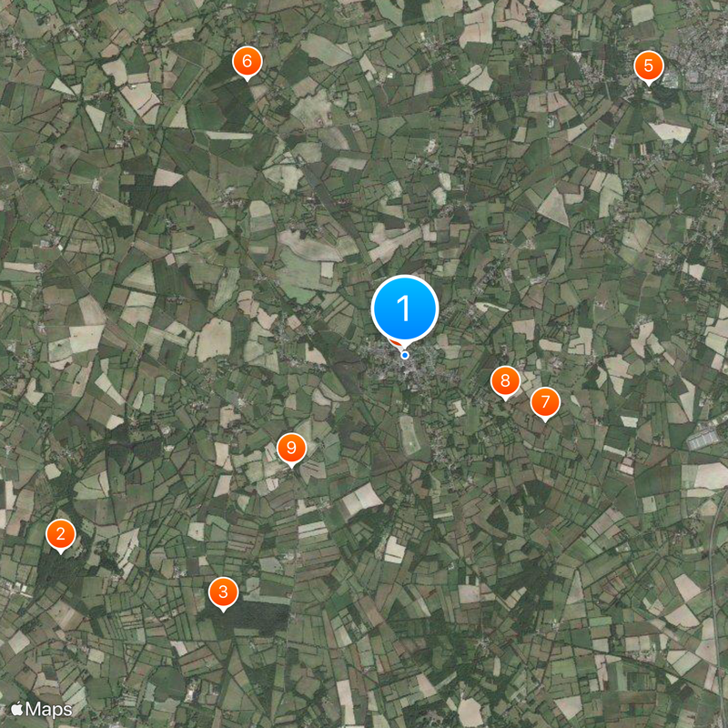Select orange marker number 5
The image size is (728, 728).
pos(649,66)
